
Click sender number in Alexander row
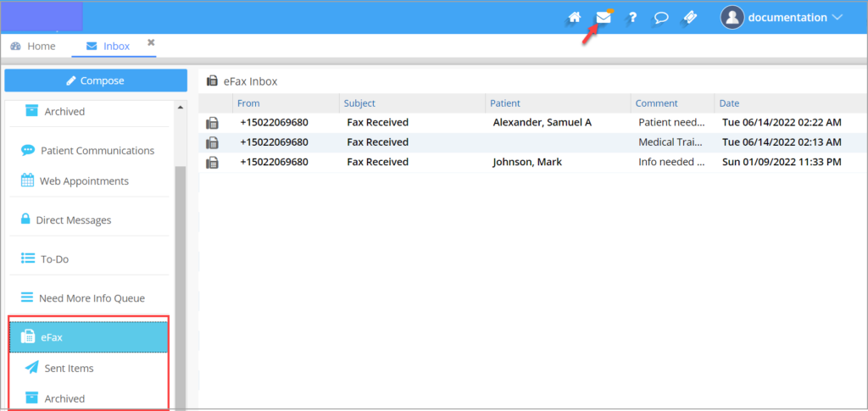point(274,122)
